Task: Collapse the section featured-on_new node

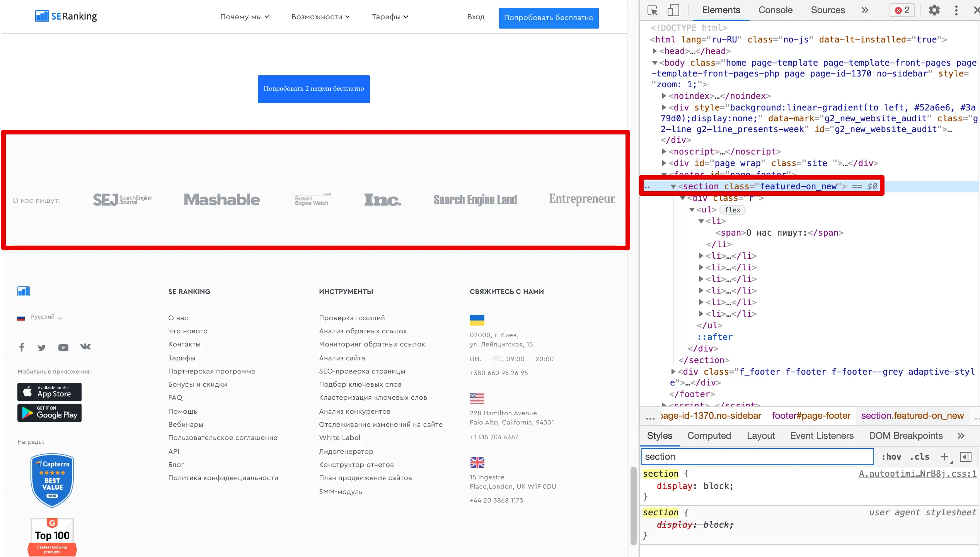Action: (673, 187)
